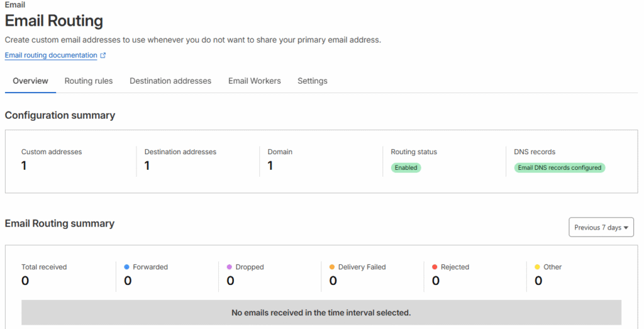This screenshot has width=644, height=329.
Task: Click the Routing status label
Action: click(x=414, y=152)
